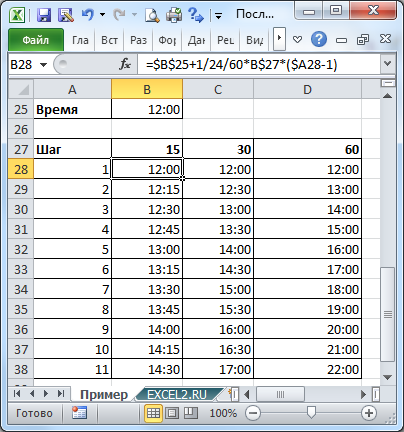The height and width of the screenshot is (432, 404).
Task: Select the EXCEL2.RU sheet tab
Action: pos(177,394)
